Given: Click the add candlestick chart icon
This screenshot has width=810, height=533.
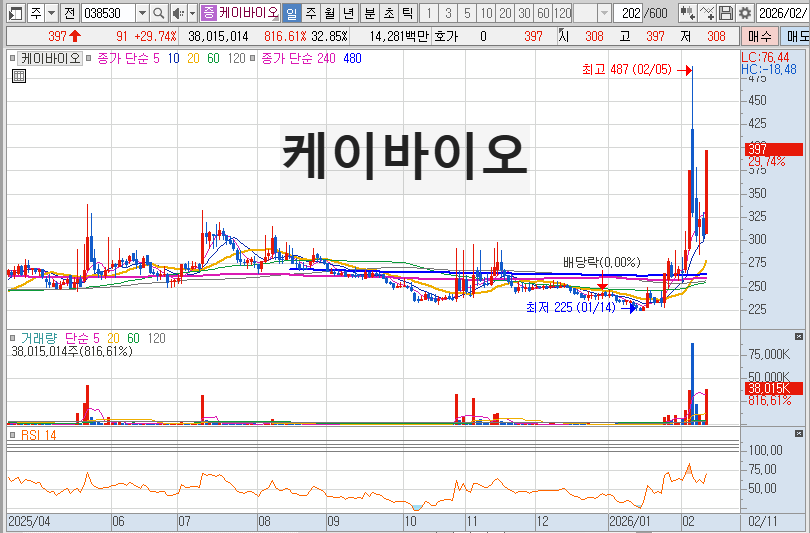Looking at the screenshot, I should pyautogui.click(x=688, y=13).
